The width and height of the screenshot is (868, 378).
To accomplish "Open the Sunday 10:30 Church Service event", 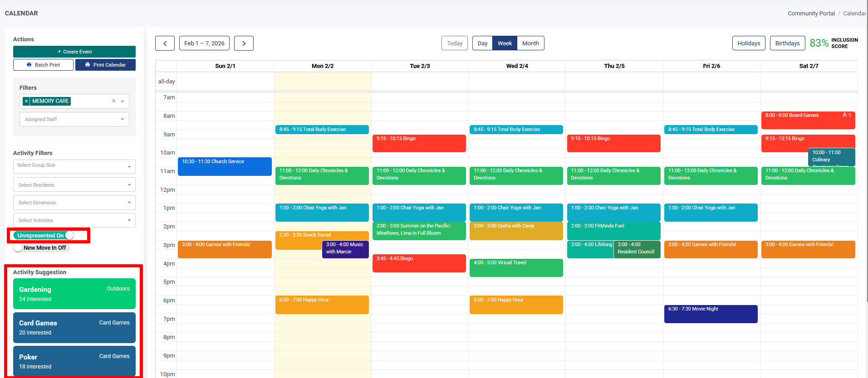I will pos(225,166).
